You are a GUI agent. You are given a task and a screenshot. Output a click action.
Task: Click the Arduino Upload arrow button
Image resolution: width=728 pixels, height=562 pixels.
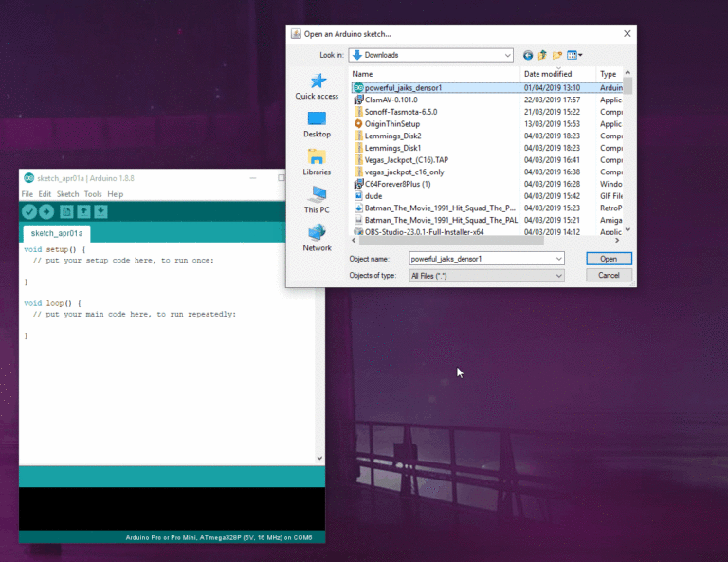click(x=46, y=211)
